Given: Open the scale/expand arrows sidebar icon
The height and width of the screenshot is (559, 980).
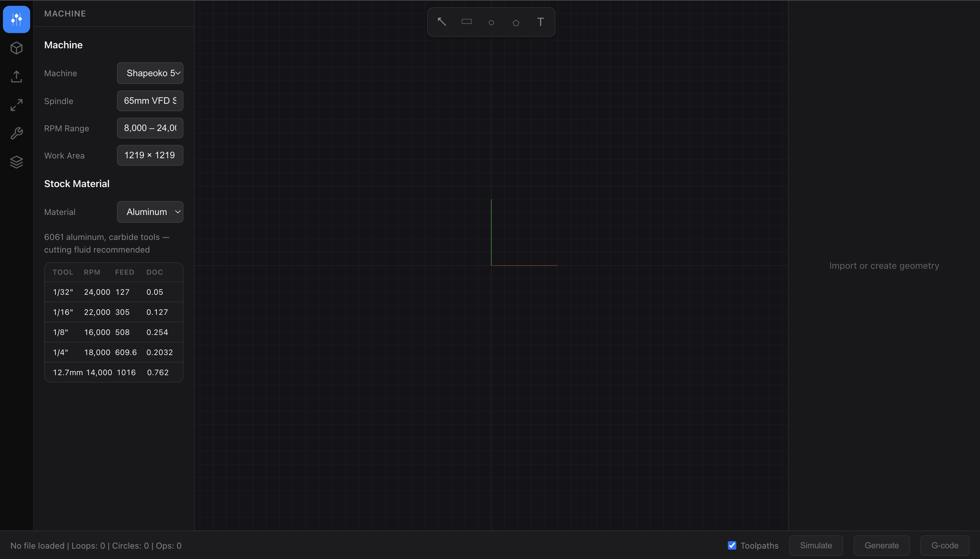Looking at the screenshot, I should (x=17, y=105).
